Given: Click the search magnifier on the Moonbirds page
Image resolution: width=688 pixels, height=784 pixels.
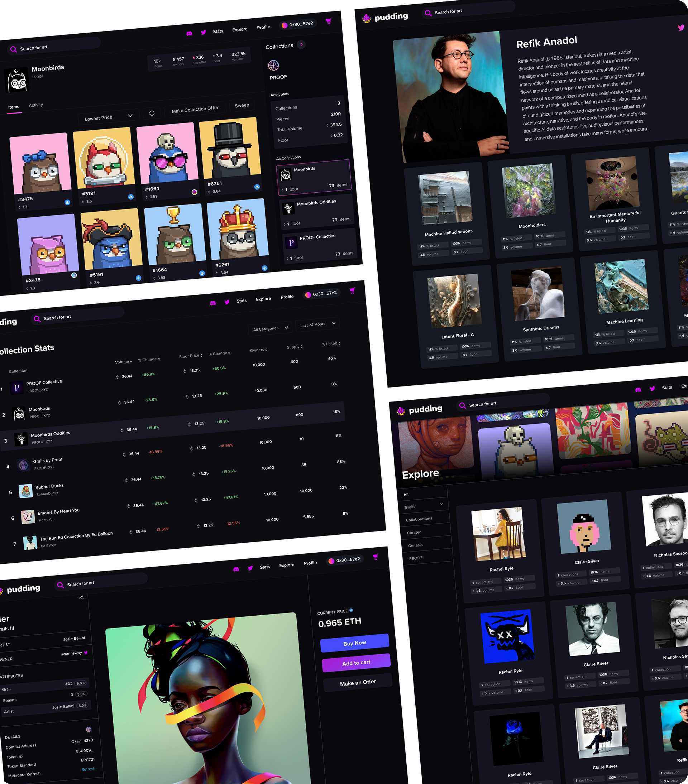Looking at the screenshot, I should point(13,49).
